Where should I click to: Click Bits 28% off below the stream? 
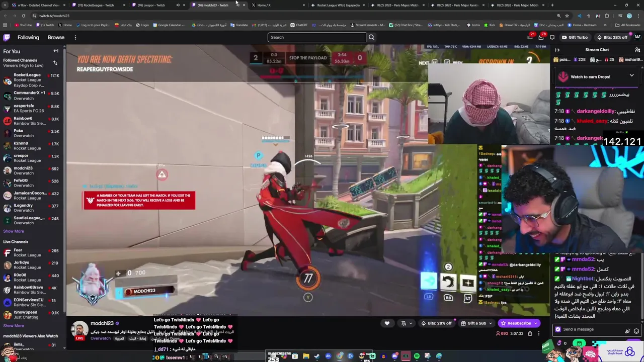436,323
